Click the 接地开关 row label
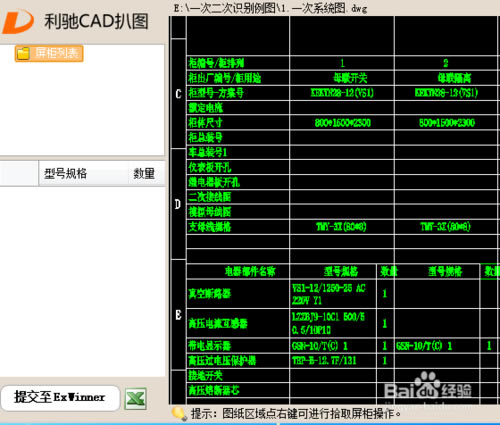Viewport: 500px width, 425px height. point(205,375)
